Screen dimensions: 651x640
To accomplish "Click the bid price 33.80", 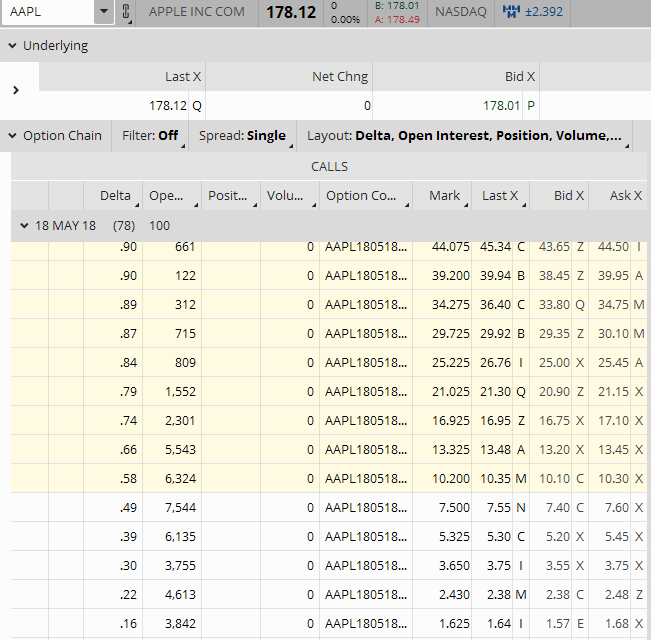I will pyautogui.click(x=554, y=305).
